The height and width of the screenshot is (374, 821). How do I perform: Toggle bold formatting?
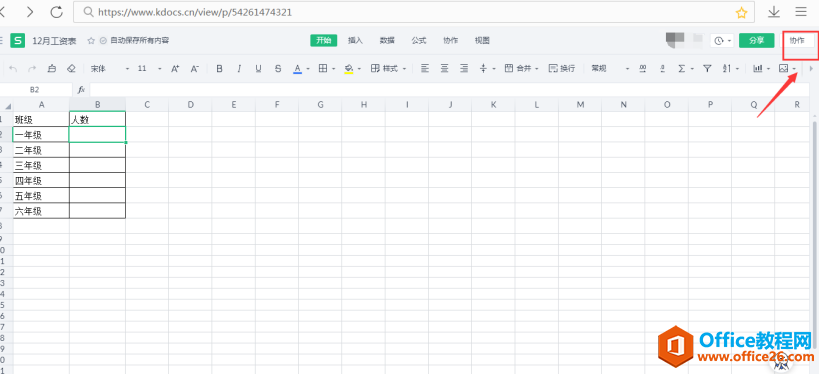click(x=219, y=69)
